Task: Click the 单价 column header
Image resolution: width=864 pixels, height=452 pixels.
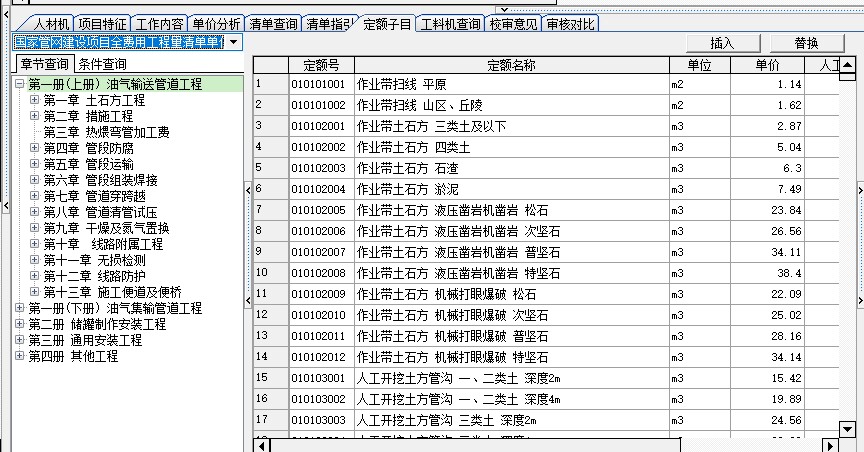Action: (767, 65)
